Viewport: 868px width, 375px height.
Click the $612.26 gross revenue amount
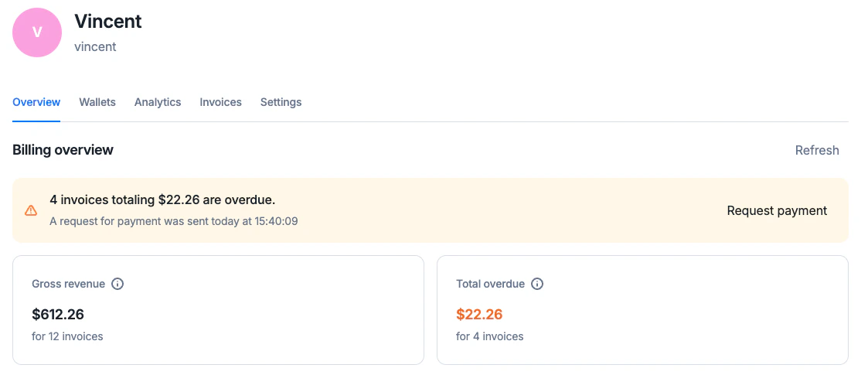(x=58, y=315)
